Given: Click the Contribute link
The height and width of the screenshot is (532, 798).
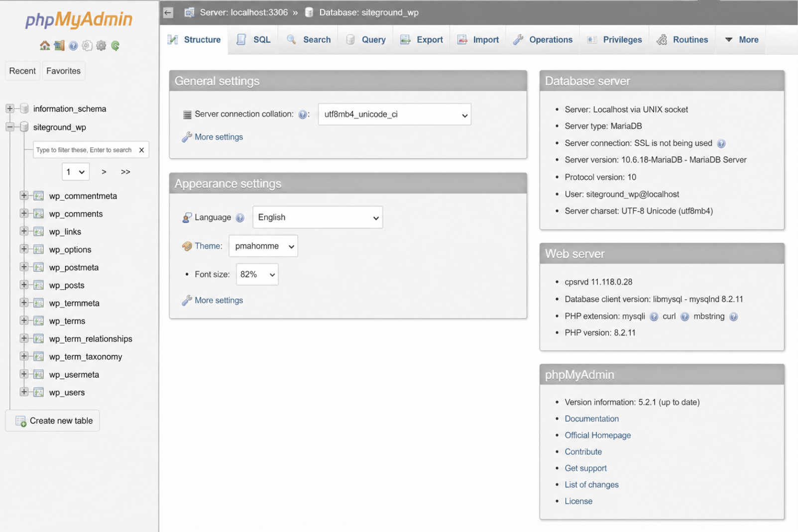Looking at the screenshot, I should click(x=583, y=451).
